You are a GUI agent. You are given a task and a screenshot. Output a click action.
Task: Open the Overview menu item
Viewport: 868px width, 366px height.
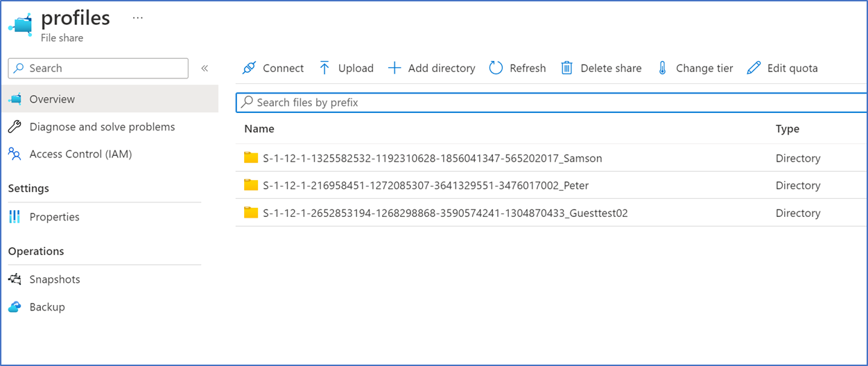click(x=110, y=99)
